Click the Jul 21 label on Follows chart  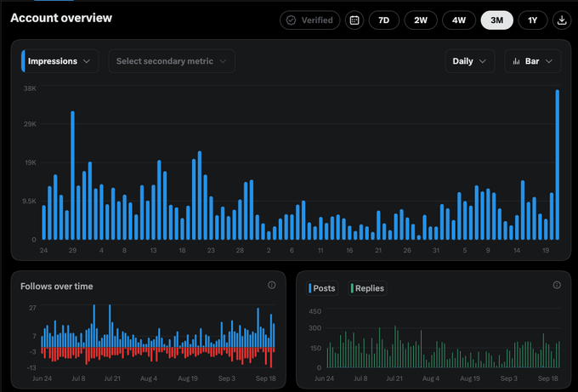click(112, 378)
